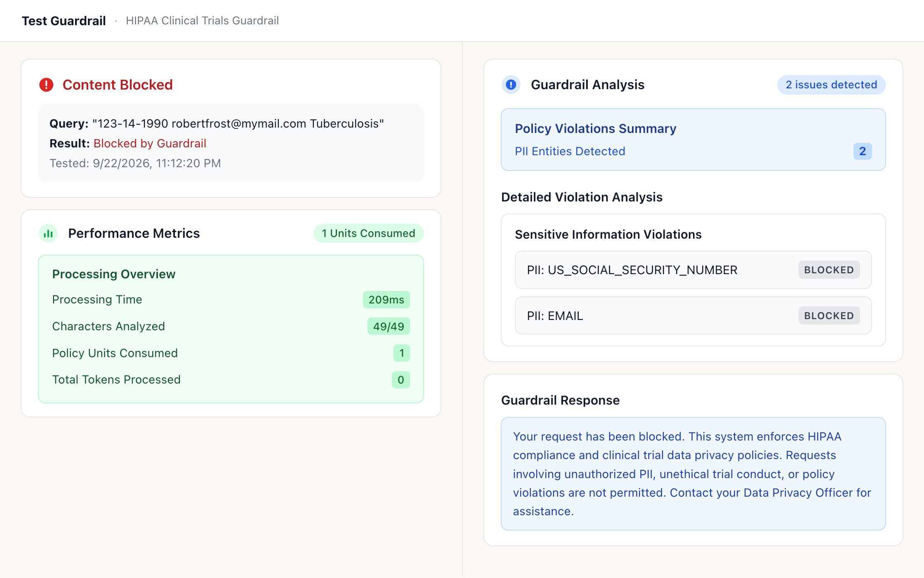This screenshot has width=924, height=578.
Task: Click the 'Performance Metrics' heading
Action: click(x=134, y=233)
